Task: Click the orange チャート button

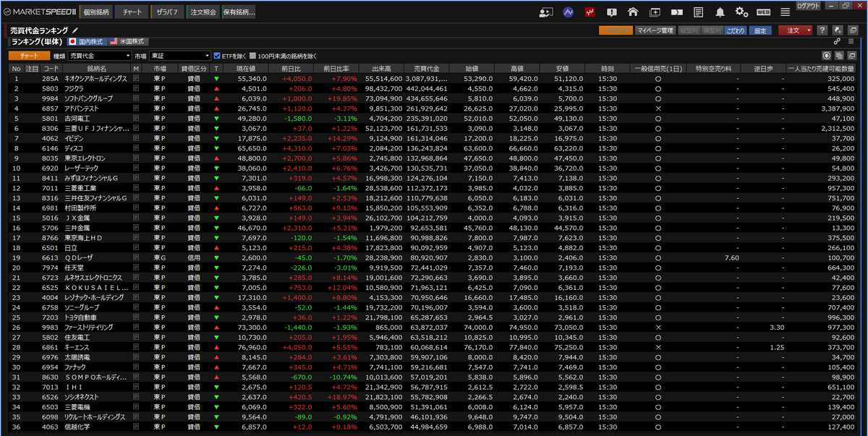Action: point(30,56)
